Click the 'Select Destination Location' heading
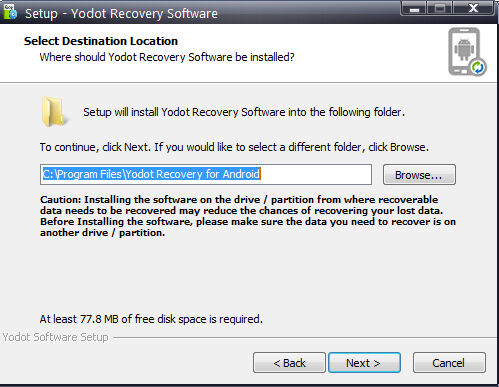499x387 pixels. (101, 41)
